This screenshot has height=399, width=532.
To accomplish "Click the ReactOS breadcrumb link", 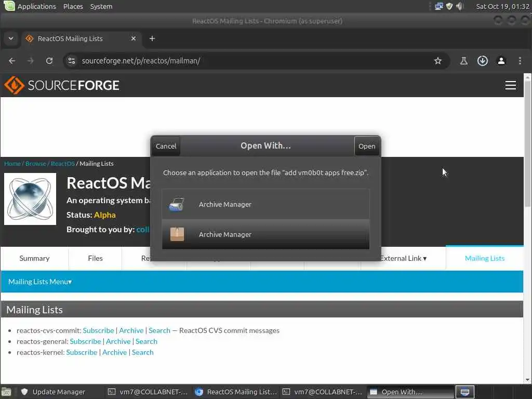I will click(x=63, y=164).
